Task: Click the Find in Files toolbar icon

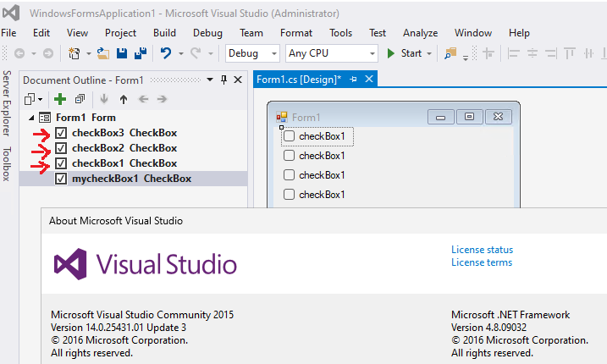Action: click(x=450, y=53)
